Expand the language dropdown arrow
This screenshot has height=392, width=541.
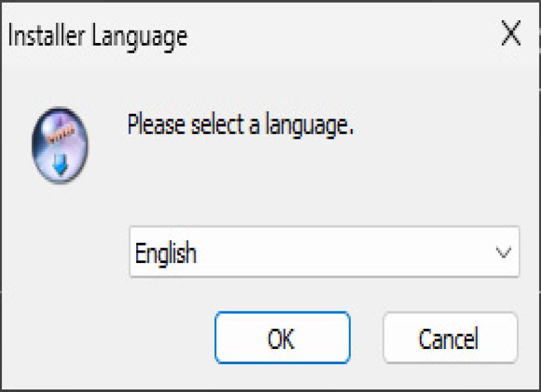tap(503, 253)
